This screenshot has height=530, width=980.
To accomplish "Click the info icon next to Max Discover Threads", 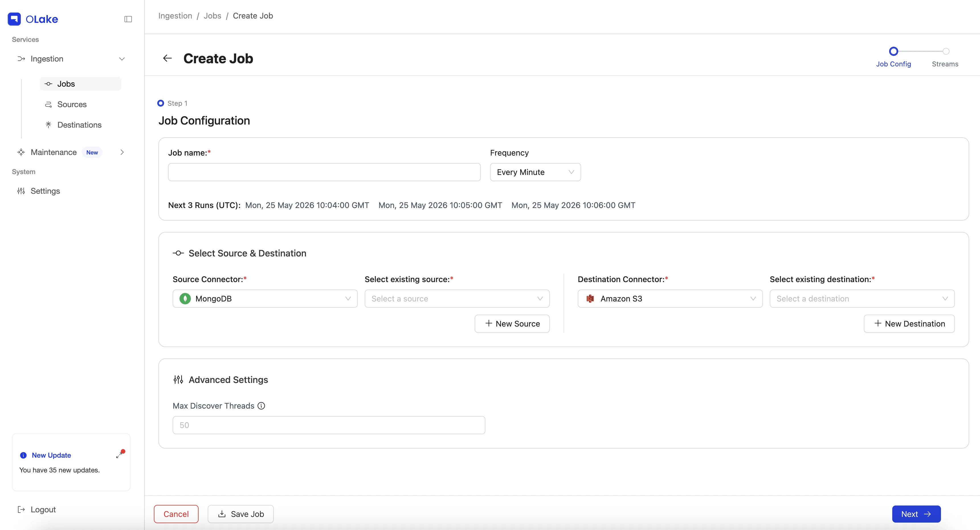I will (261, 405).
